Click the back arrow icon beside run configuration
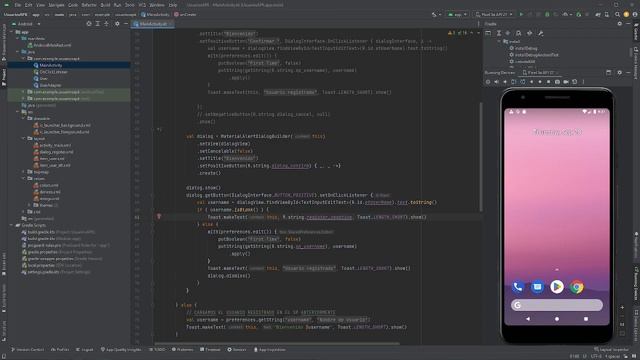Image resolution: width=640 pixels, height=360 pixels. [434, 14]
